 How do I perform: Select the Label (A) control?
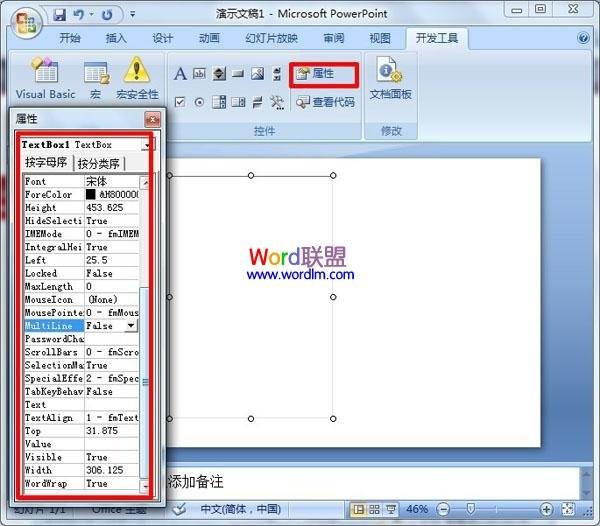tap(180, 73)
